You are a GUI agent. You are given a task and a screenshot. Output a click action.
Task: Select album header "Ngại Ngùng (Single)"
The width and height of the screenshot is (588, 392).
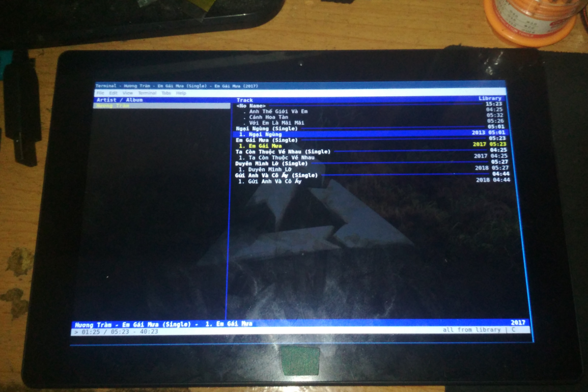pyautogui.click(x=267, y=128)
